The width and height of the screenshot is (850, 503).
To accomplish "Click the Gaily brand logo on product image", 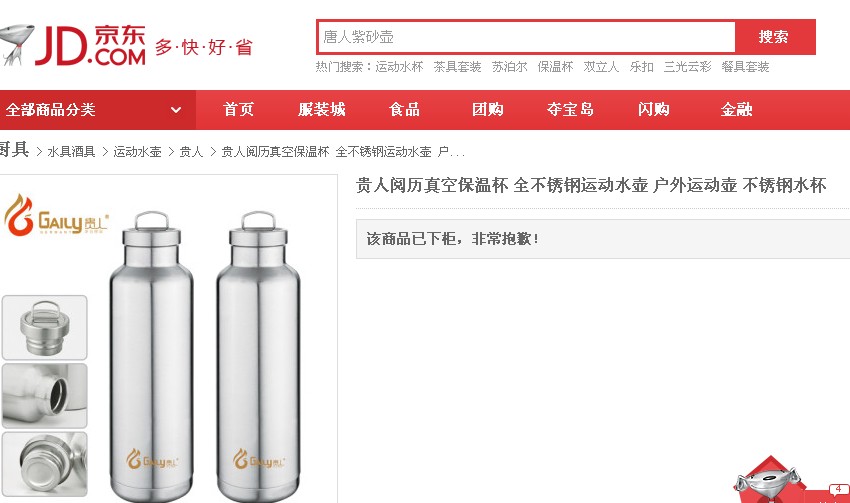I will 56,216.
